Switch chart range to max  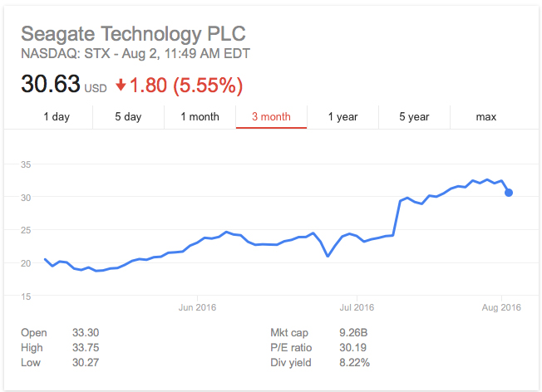486,117
